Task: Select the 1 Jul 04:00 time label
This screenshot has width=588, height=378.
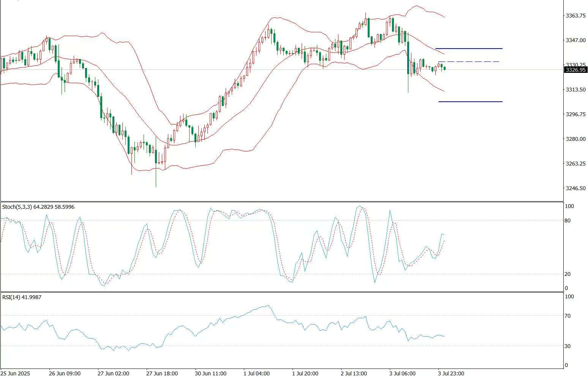Action: tap(256, 373)
